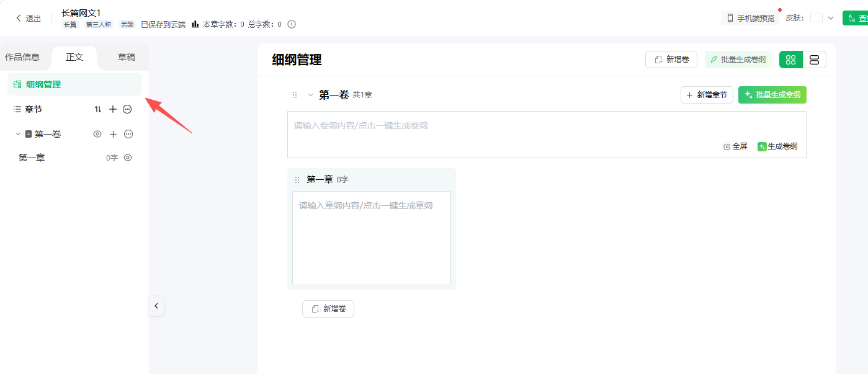Click the 退出 back arrow button
868x374 pixels.
coord(28,19)
